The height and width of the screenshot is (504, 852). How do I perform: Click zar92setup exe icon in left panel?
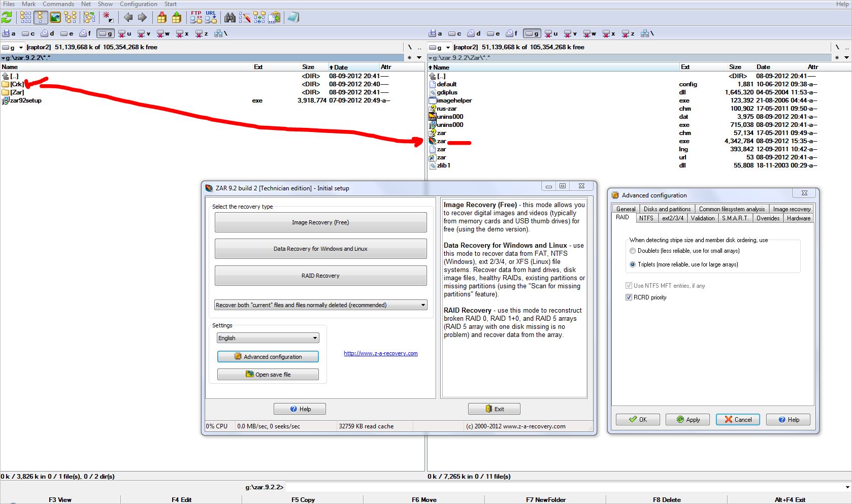coord(6,100)
